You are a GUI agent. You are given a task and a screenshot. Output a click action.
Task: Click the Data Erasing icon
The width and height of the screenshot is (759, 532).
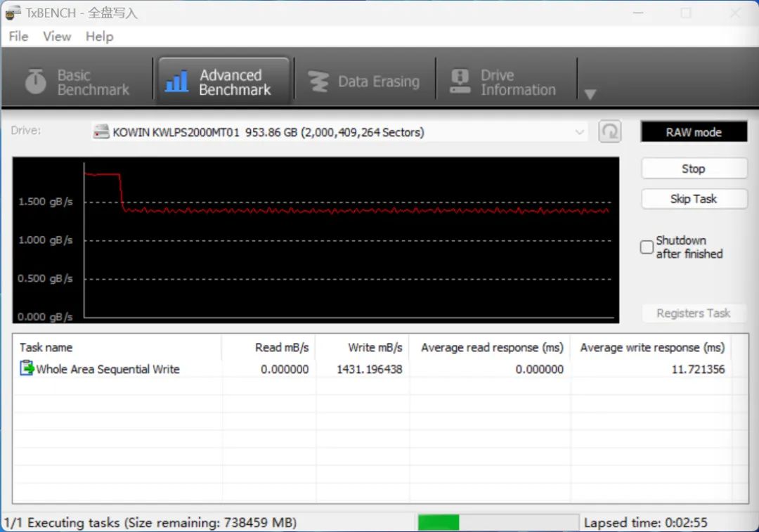point(318,82)
